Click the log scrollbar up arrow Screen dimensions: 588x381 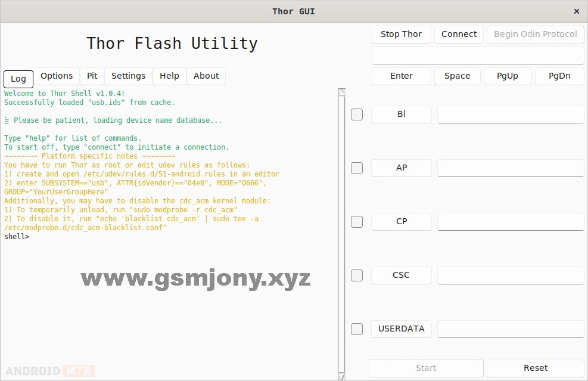point(341,92)
